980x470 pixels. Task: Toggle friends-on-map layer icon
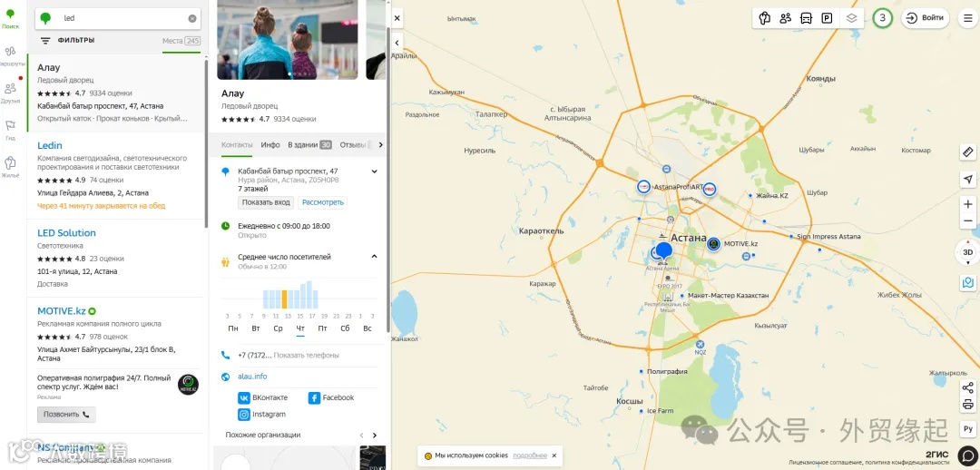click(786, 18)
